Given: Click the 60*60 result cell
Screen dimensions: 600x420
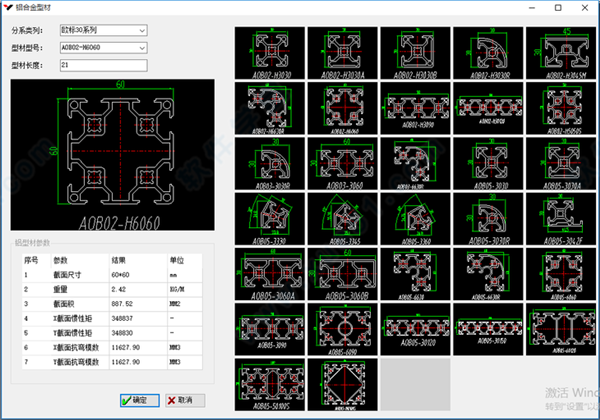Looking at the screenshot, I should click(138, 275).
